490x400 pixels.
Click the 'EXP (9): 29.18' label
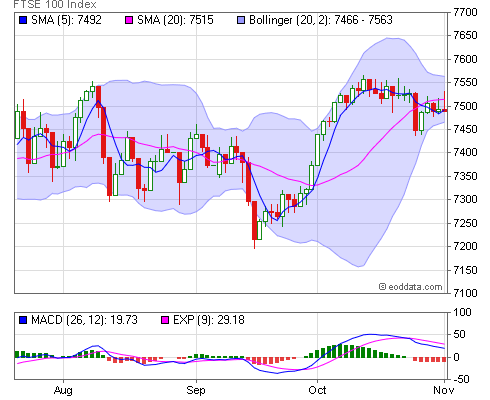click(x=209, y=320)
